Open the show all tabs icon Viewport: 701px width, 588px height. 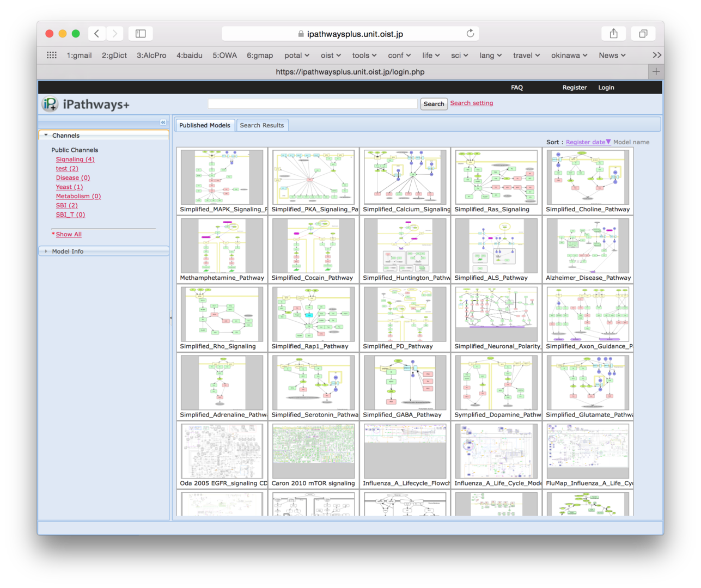[x=643, y=34]
